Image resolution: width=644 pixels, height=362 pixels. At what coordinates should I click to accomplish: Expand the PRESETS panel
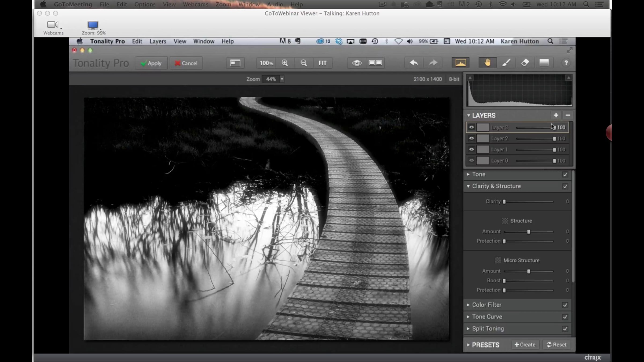click(x=468, y=345)
